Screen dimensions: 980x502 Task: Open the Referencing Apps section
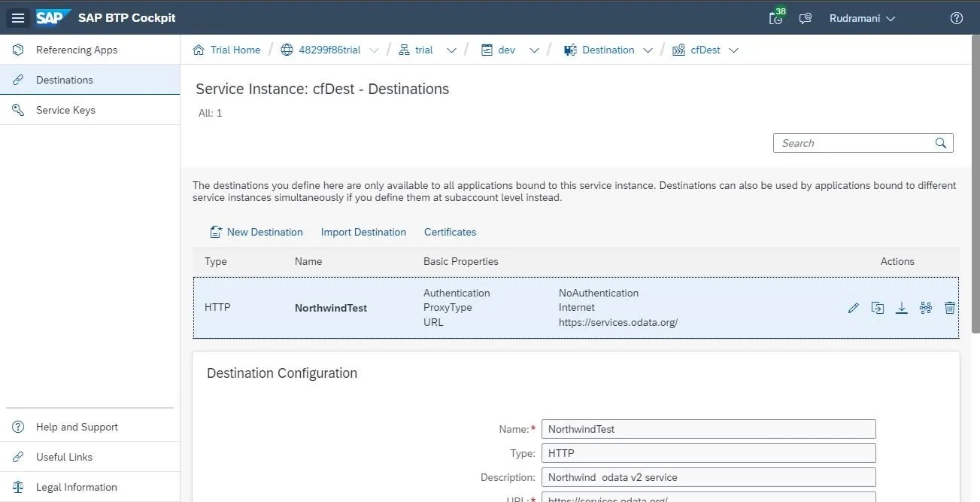[77, 50]
